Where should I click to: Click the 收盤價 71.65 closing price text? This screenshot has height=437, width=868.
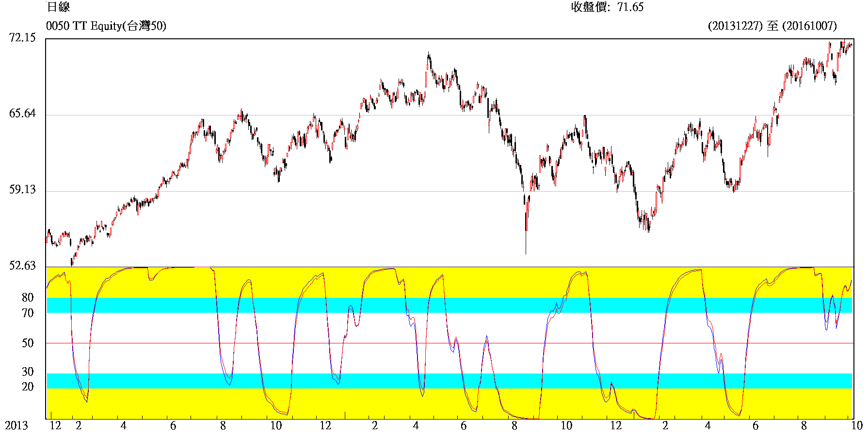(607, 7)
